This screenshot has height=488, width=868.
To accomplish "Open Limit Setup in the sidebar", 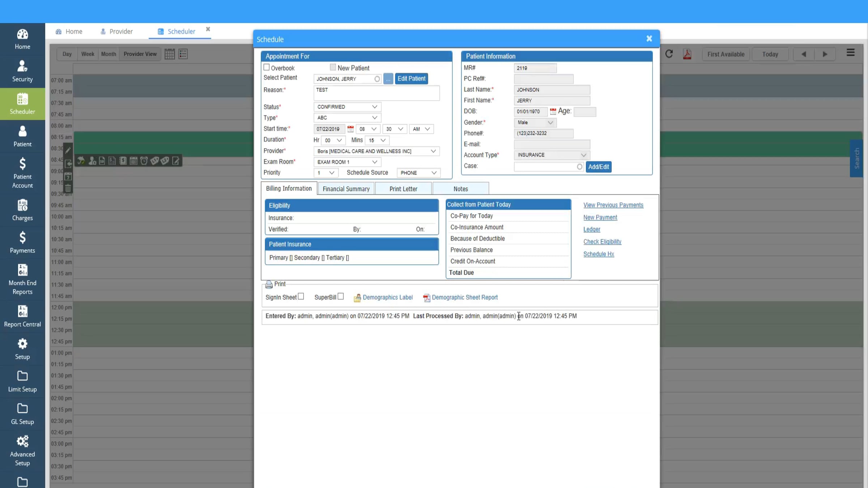I will pyautogui.click(x=22, y=381).
